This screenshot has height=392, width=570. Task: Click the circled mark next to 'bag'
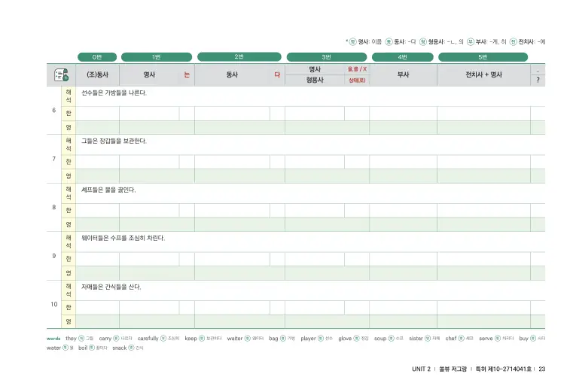(283, 339)
